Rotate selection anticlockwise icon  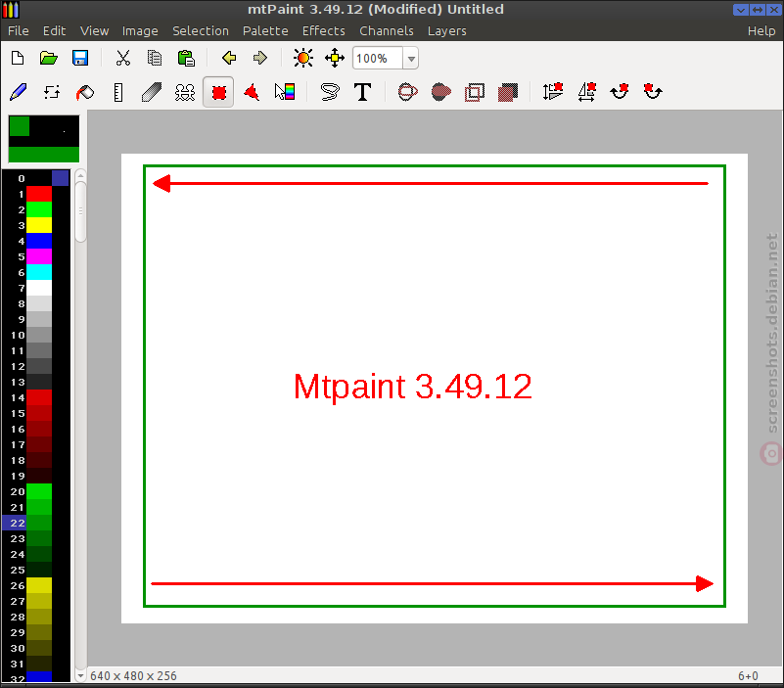pyautogui.click(x=653, y=91)
